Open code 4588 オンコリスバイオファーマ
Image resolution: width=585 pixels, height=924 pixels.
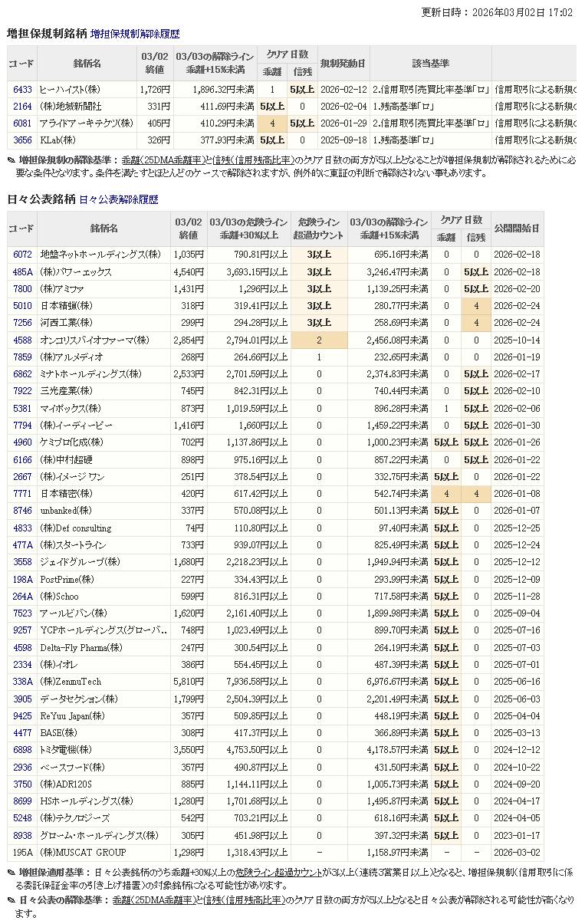(22, 340)
